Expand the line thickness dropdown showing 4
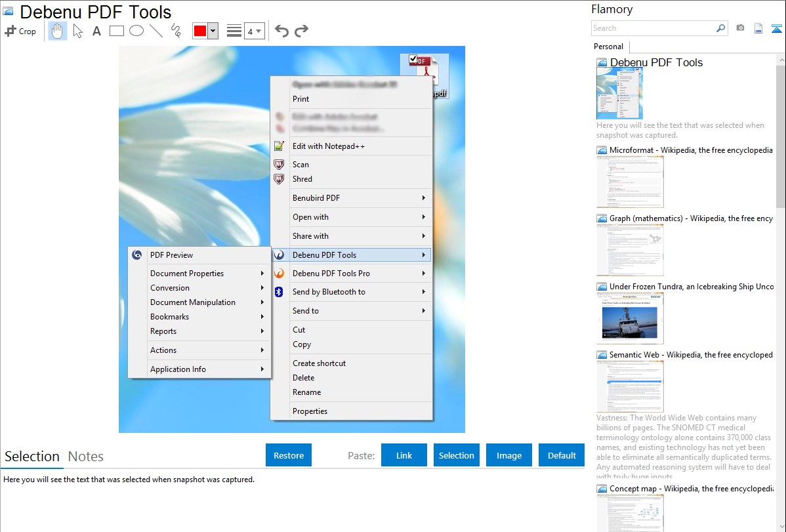786x532 pixels. pos(254,31)
